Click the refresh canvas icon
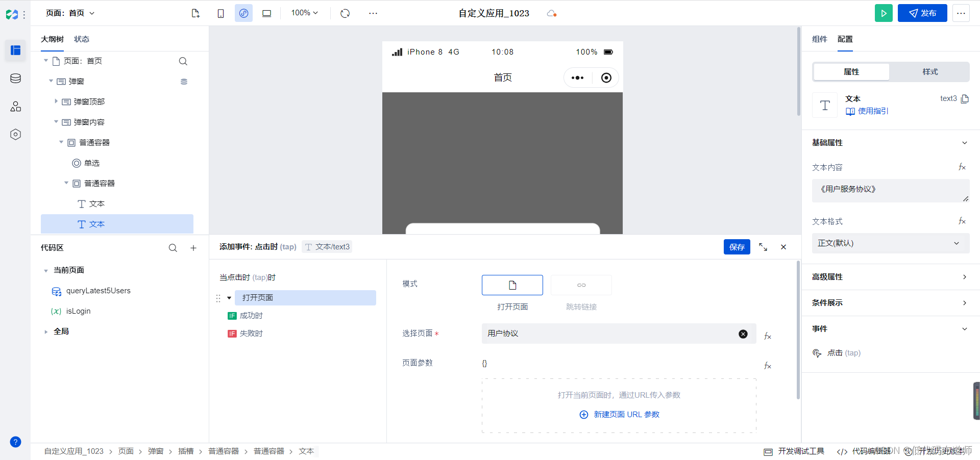 (345, 13)
